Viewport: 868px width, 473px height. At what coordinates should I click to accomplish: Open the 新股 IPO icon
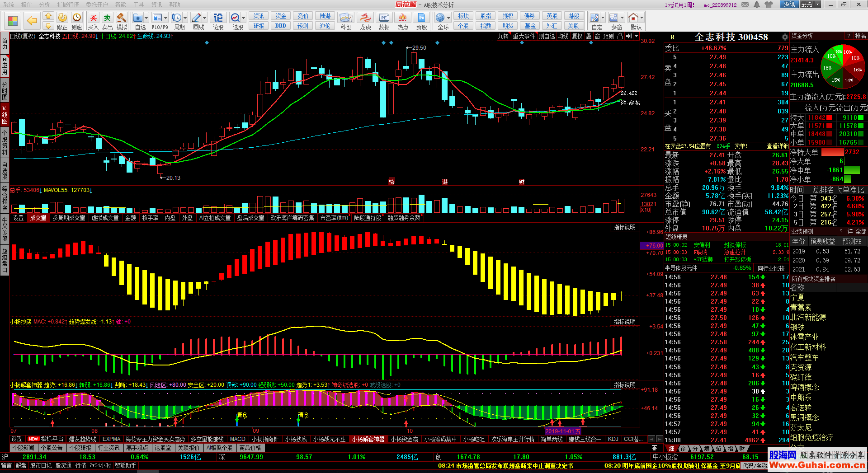coord(421,21)
